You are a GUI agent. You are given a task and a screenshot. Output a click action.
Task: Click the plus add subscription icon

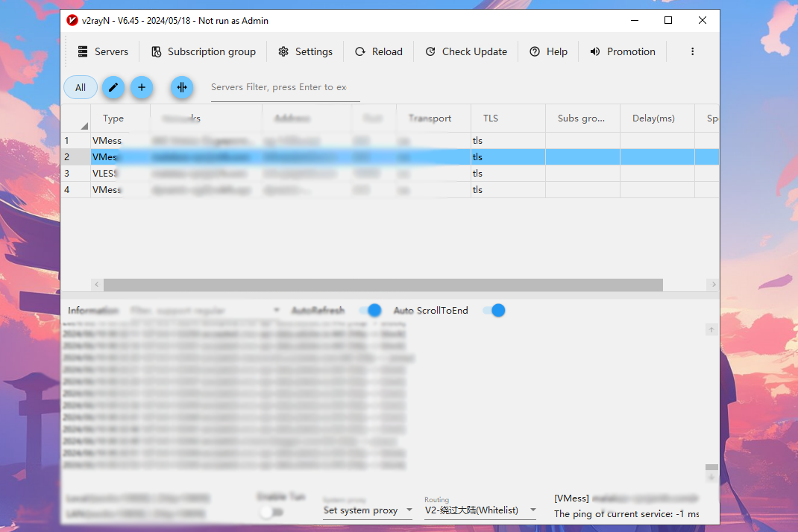(142, 87)
